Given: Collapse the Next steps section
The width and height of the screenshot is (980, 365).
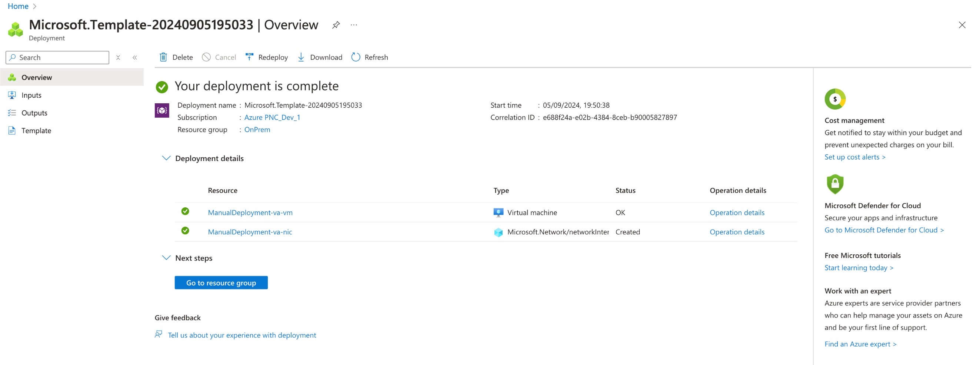Looking at the screenshot, I should pyautogui.click(x=166, y=257).
